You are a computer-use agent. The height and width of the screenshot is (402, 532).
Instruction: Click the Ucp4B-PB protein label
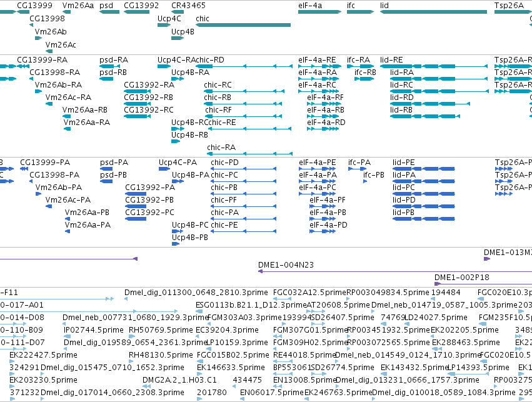tap(190, 238)
